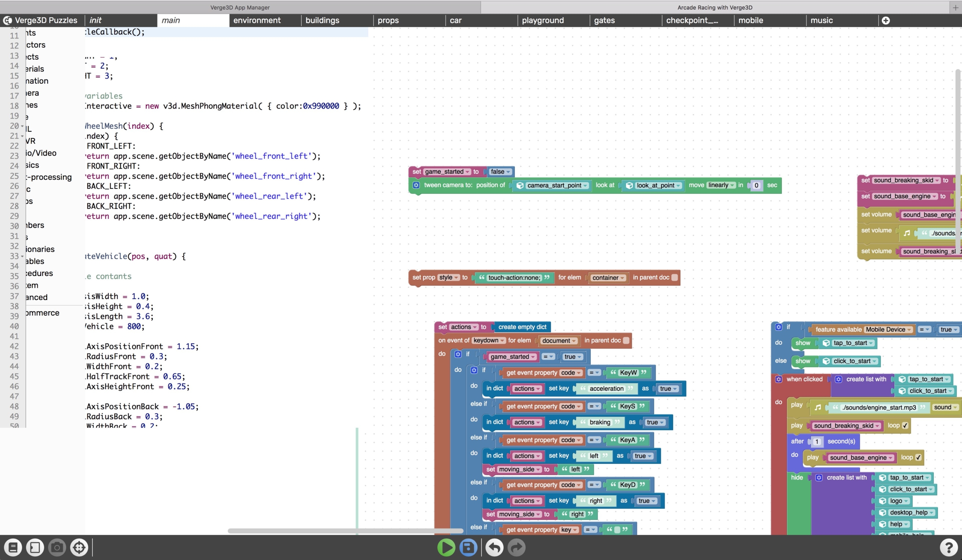Viewport: 962px width, 560px height.
Task: Open the false boolean dropdown
Action: [x=501, y=172]
